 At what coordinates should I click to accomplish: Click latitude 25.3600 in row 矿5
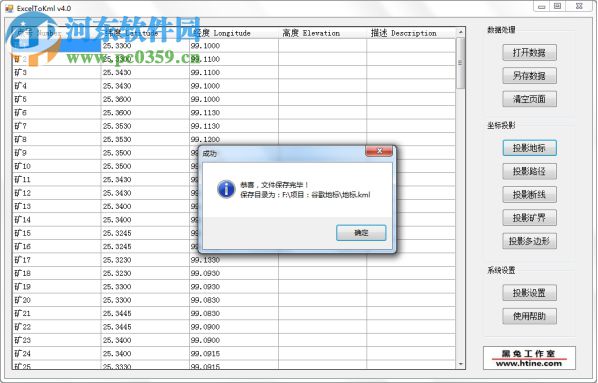[117, 99]
